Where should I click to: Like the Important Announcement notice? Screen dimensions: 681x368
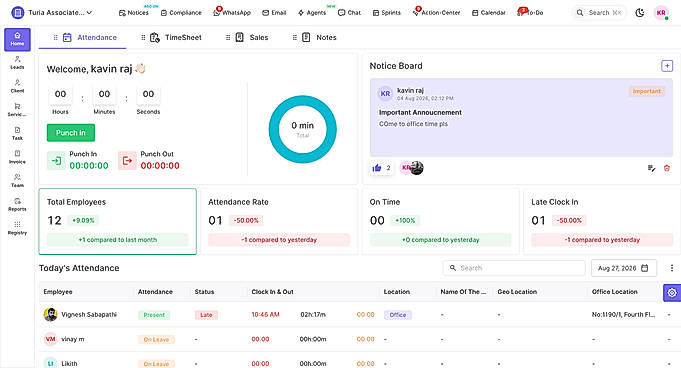pos(377,168)
